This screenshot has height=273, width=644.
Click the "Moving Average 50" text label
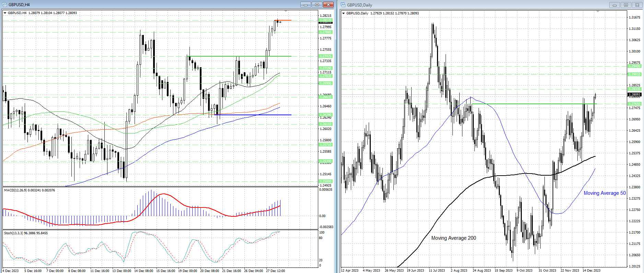pyautogui.click(x=605, y=193)
